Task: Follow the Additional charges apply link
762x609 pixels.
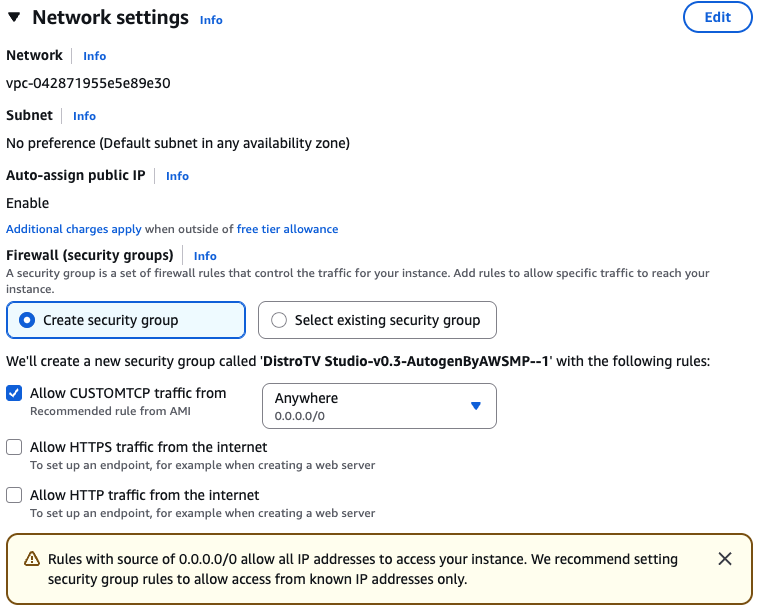Action: 73,229
